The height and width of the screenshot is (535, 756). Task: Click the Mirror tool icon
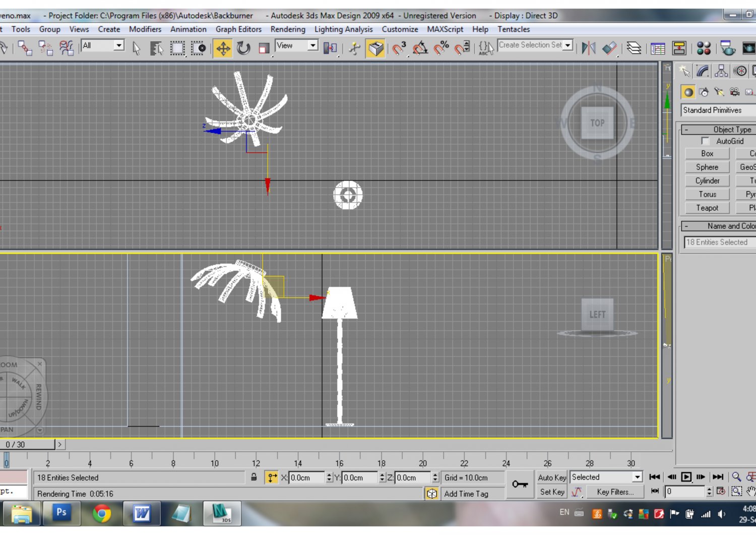point(587,48)
